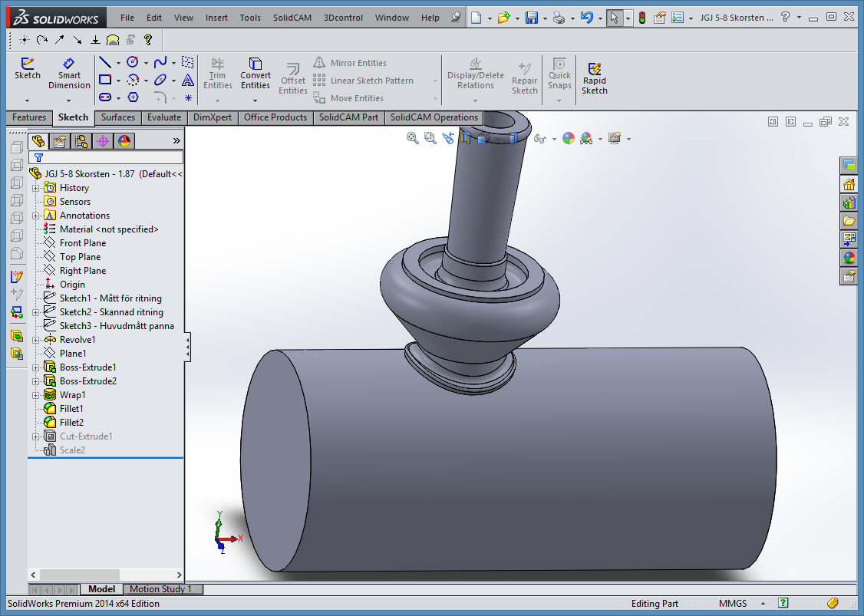The width and height of the screenshot is (864, 616).
Task: Open the DisplayManager tab icon
Action: pos(124,142)
